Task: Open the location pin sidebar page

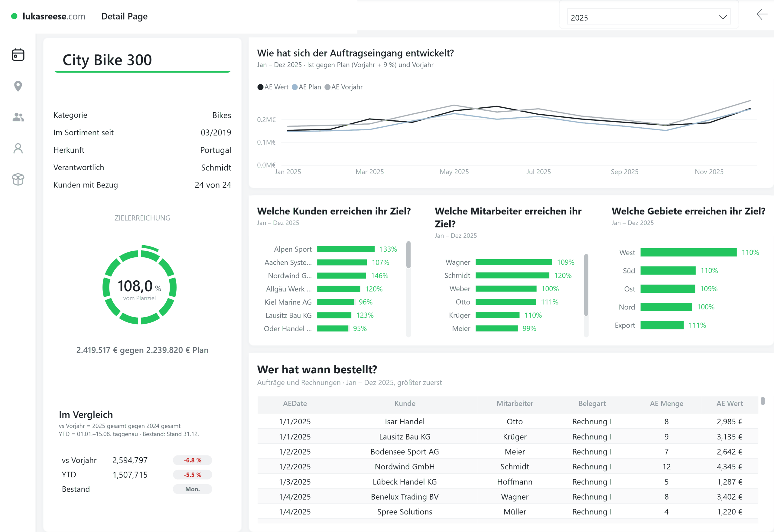Action: click(x=18, y=86)
